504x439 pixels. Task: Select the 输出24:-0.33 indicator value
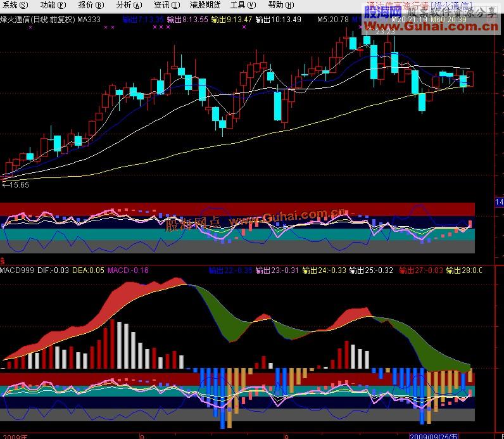click(324, 270)
